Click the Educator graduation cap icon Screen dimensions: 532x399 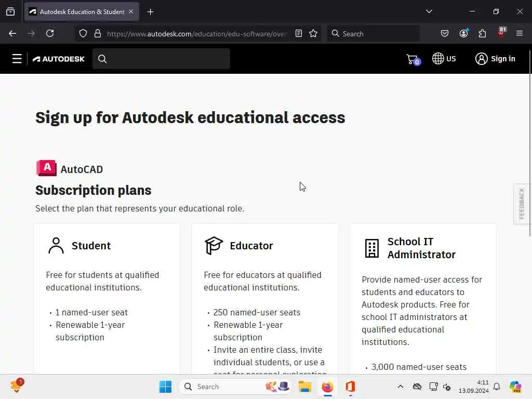click(x=214, y=245)
